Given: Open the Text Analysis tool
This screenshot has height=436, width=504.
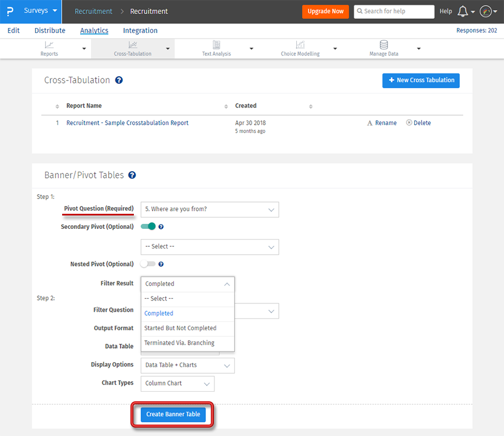Looking at the screenshot, I should 216,48.
